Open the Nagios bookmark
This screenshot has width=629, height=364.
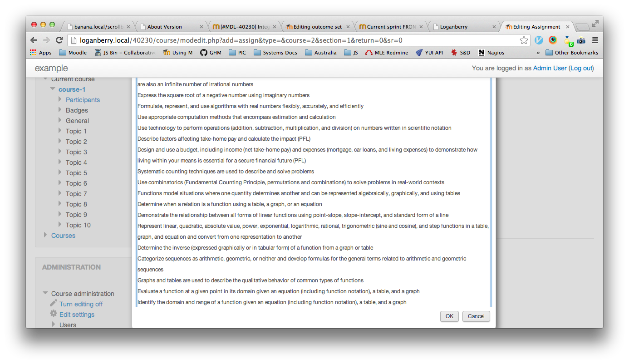coord(491,53)
